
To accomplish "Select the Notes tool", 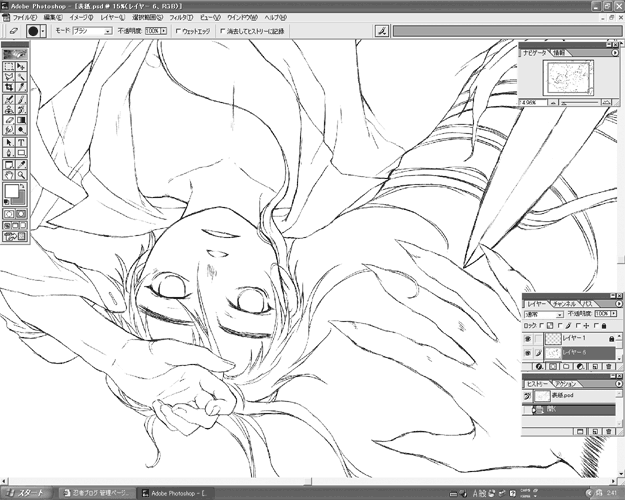I will point(9,165).
